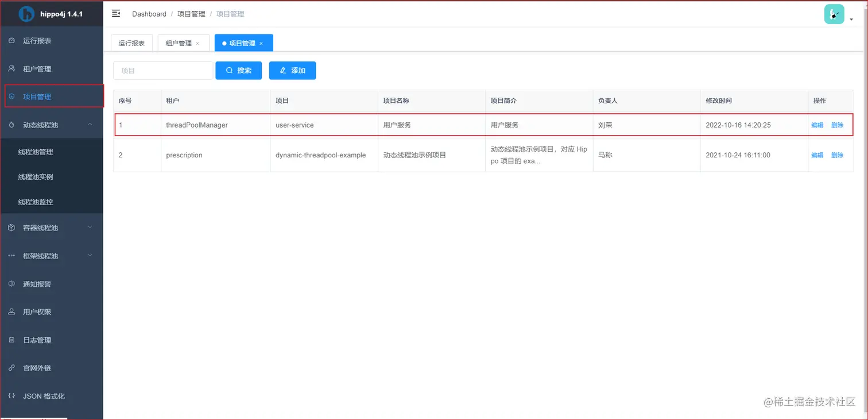Image resolution: width=868 pixels, height=420 pixels.
Task: Click the 官网外链 link icon
Action: point(11,368)
